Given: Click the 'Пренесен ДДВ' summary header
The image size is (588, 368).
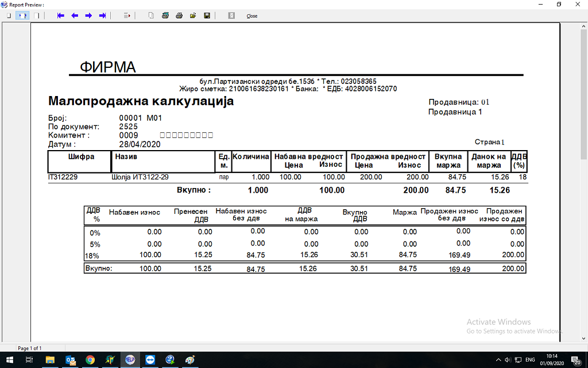Looking at the screenshot, I should pyautogui.click(x=191, y=216).
